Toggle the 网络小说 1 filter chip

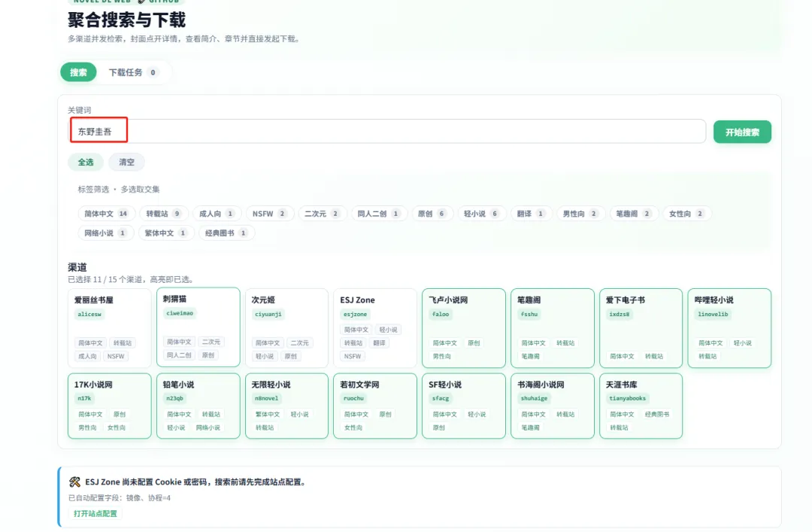point(106,233)
